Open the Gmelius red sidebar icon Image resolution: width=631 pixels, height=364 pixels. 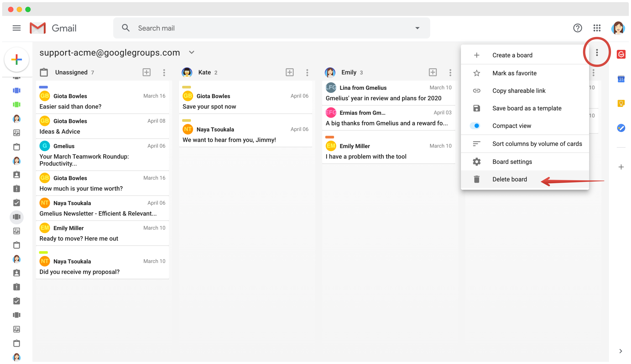pos(621,54)
